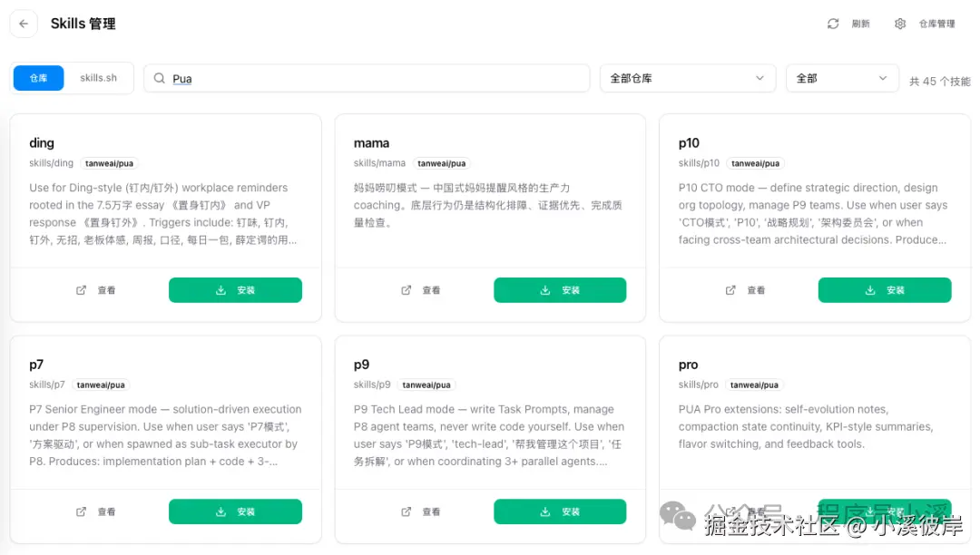The height and width of the screenshot is (555, 980).
Task: Click tanweai/pua tag on p7 card
Action: coord(101,385)
